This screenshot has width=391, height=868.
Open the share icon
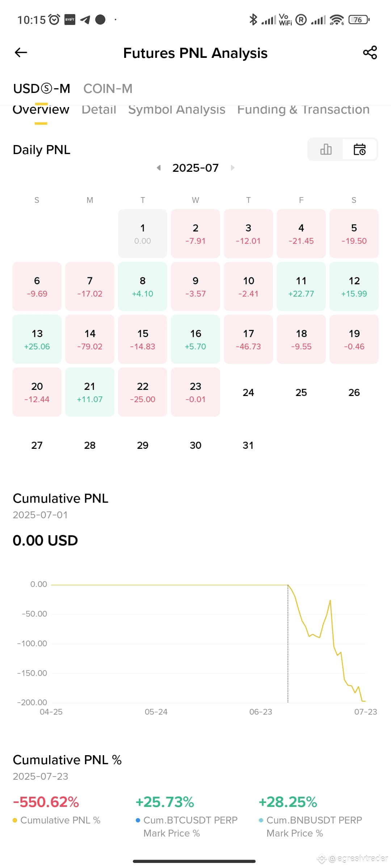pos(370,53)
